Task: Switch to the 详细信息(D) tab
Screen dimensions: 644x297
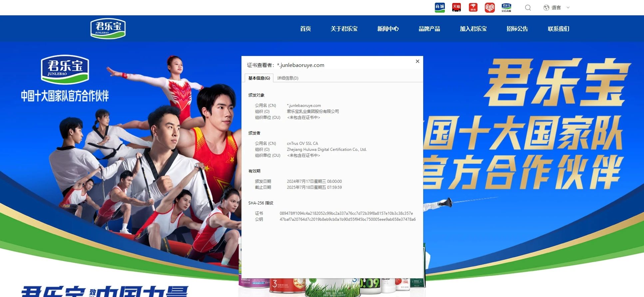Action: point(288,78)
